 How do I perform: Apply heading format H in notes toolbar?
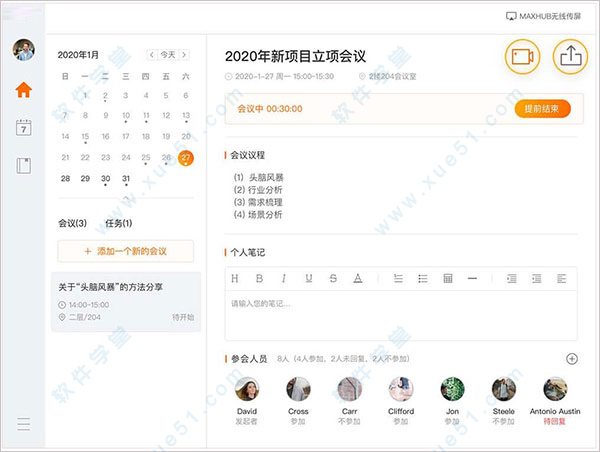tap(235, 279)
